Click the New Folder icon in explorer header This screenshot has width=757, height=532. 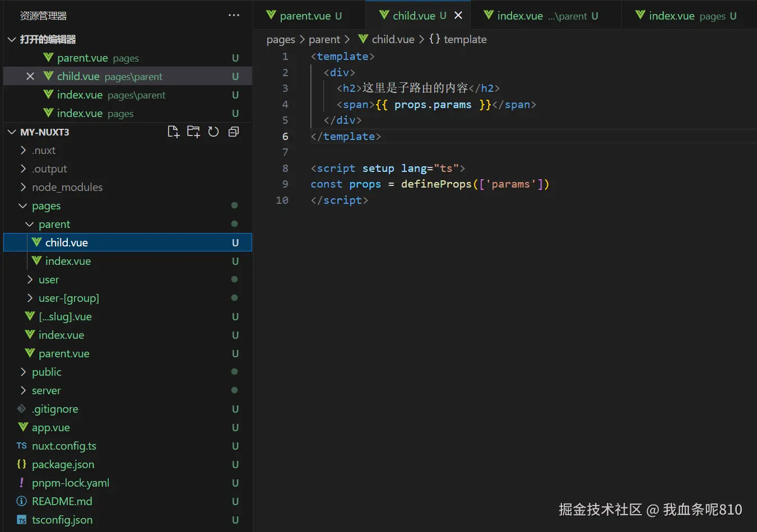click(193, 132)
